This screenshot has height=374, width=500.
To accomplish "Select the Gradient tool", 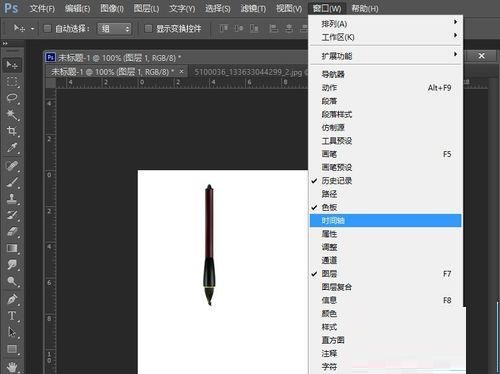I will point(12,248).
